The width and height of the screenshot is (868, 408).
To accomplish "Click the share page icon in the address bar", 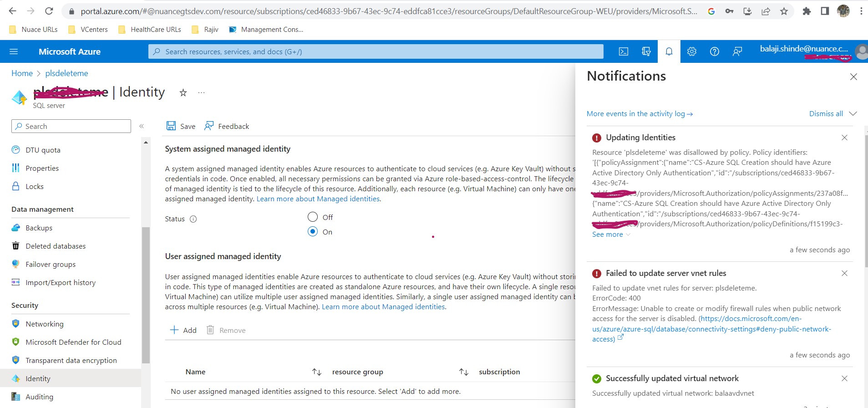I will [766, 11].
